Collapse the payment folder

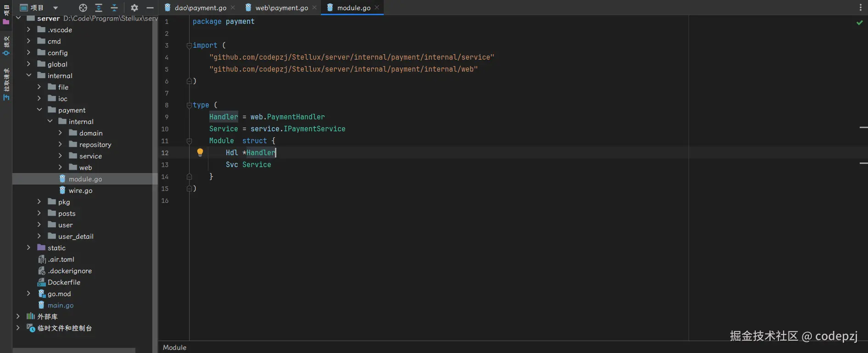39,110
